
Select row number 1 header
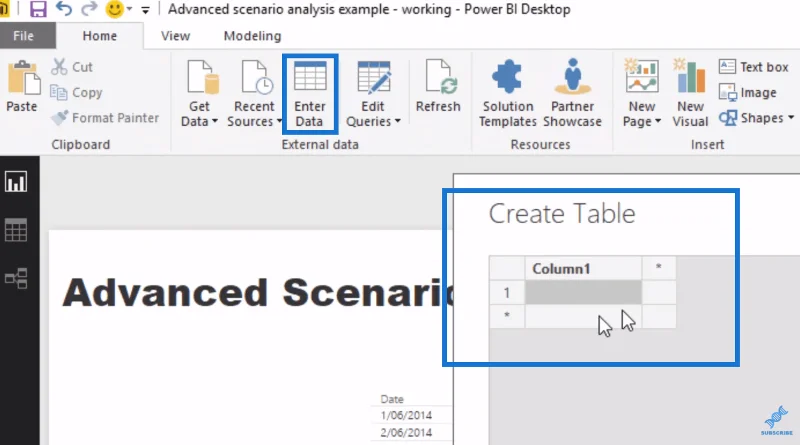tap(507, 292)
